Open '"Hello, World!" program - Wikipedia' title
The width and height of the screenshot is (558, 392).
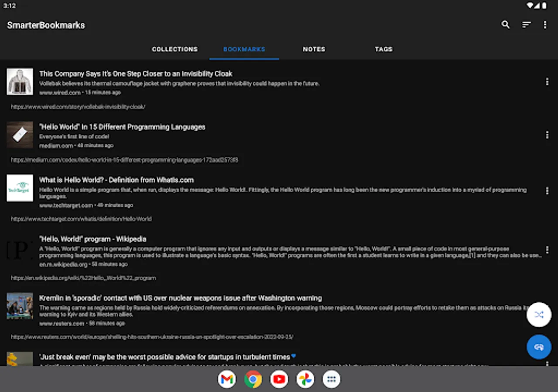(93, 239)
